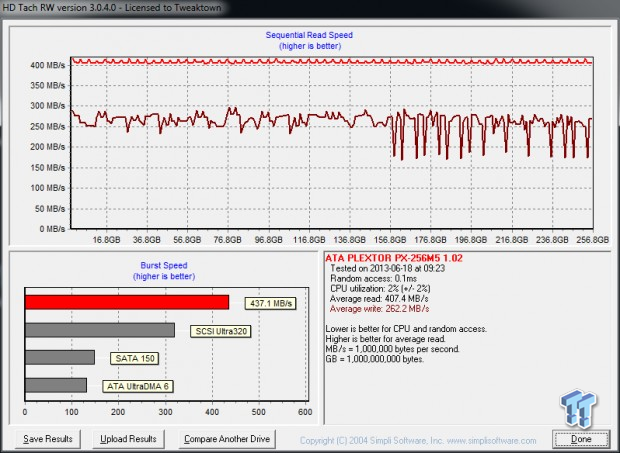The image size is (620, 453).
Task: Click the Burst Speed chart title
Action: (164, 266)
